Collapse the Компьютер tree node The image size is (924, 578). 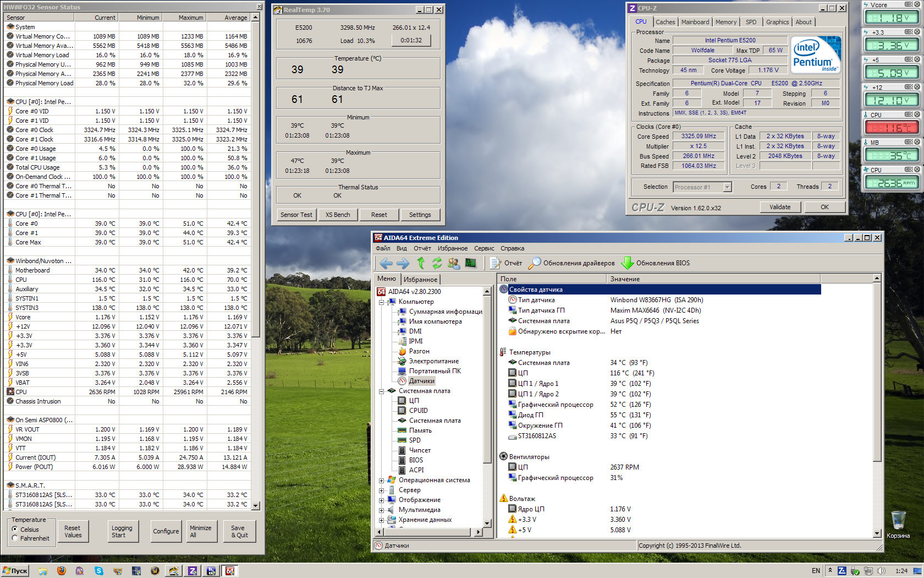(x=381, y=302)
